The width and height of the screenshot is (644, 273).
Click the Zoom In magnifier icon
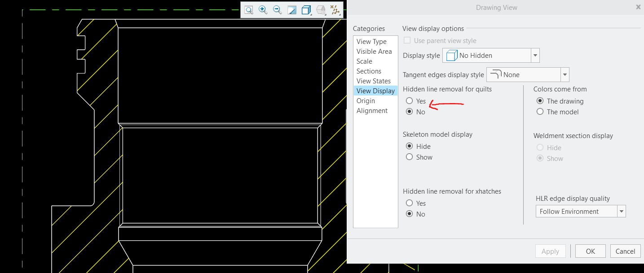263,10
